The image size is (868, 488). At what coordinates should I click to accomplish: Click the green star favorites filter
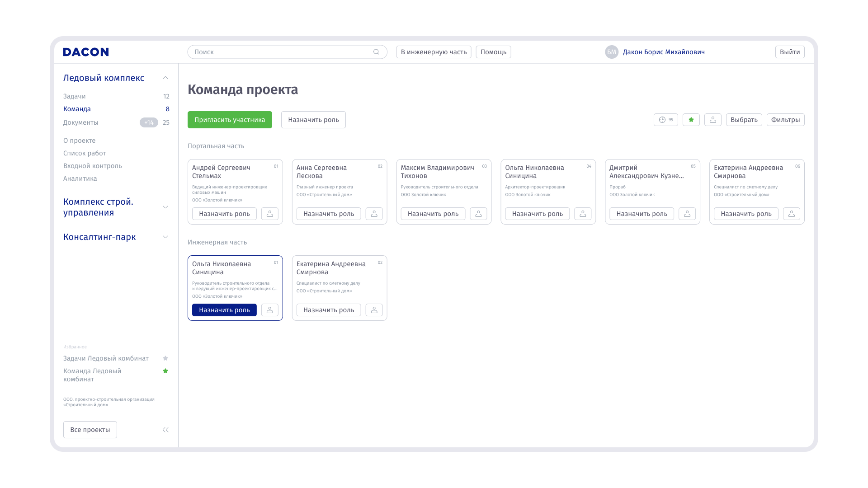(691, 120)
